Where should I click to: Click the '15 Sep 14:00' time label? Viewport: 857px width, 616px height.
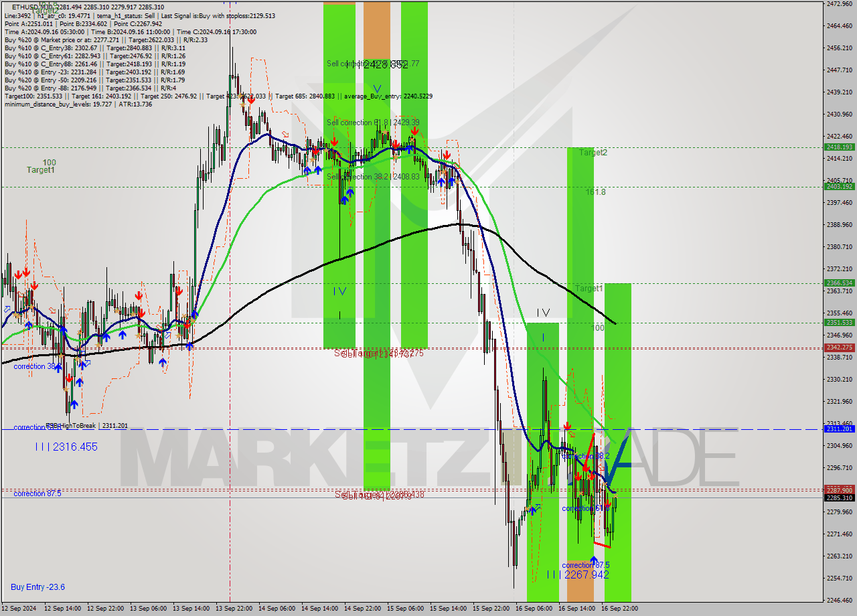click(448, 609)
